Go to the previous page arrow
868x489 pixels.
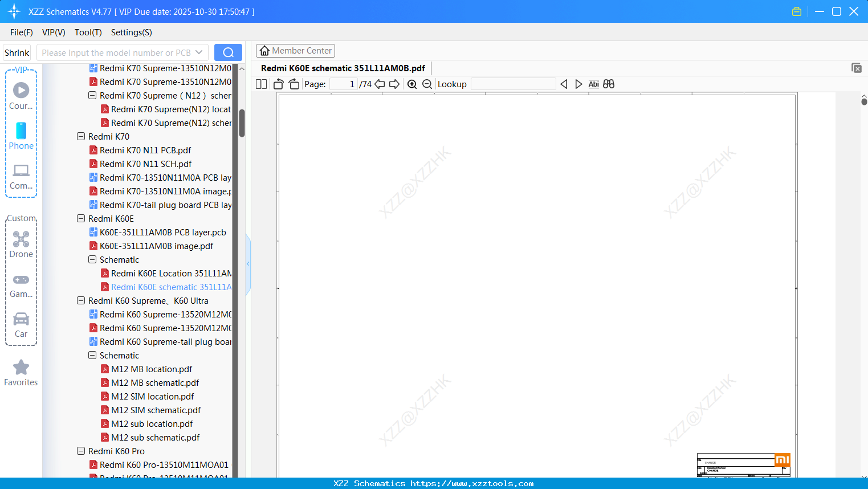coord(380,84)
